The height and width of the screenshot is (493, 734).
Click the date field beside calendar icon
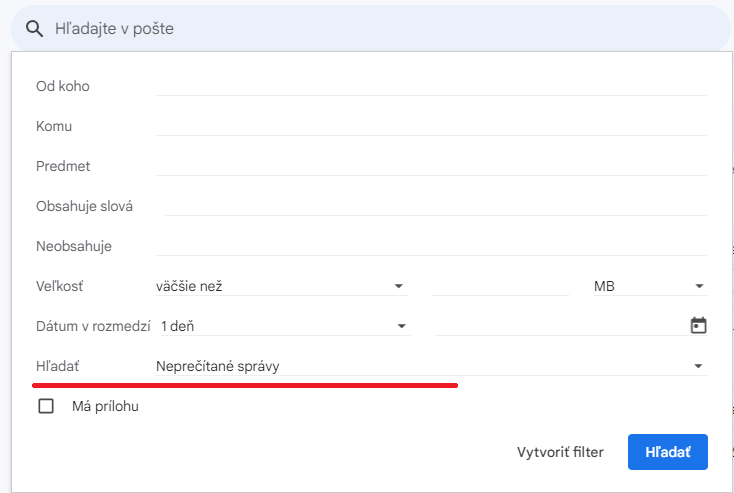tap(561, 326)
